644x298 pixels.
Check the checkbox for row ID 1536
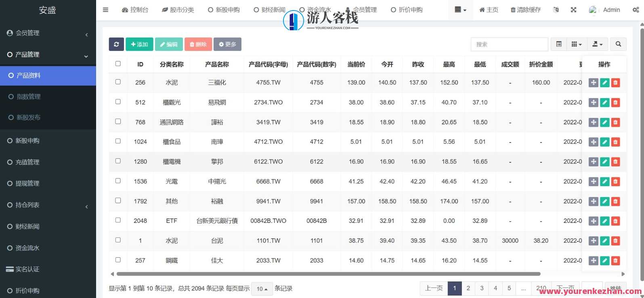[x=118, y=180]
